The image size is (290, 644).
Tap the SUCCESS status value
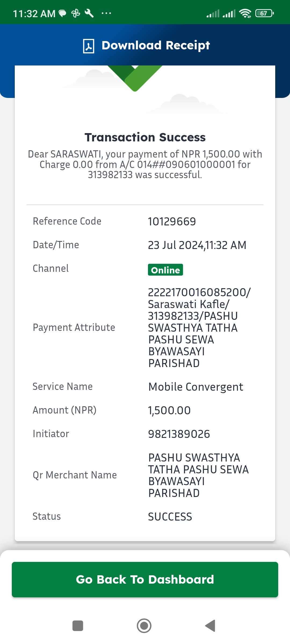coord(170,517)
